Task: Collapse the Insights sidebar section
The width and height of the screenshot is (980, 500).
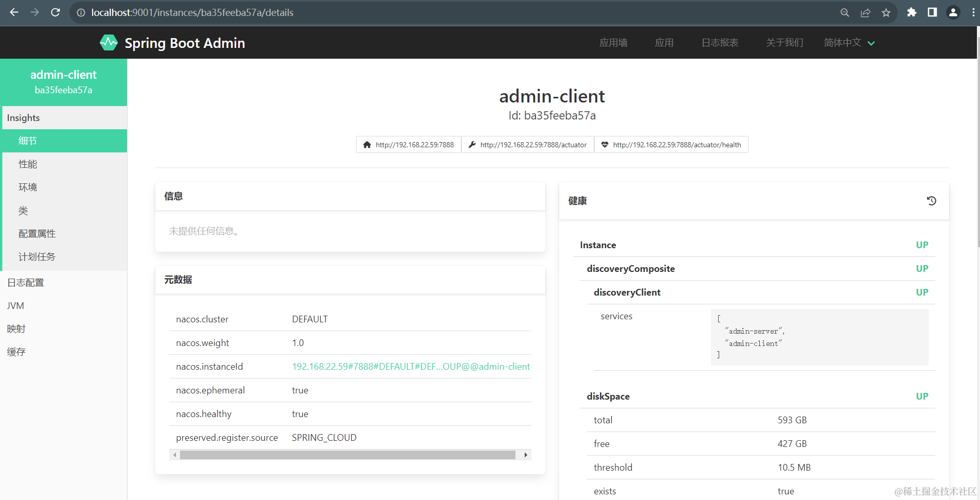Action: click(64, 118)
